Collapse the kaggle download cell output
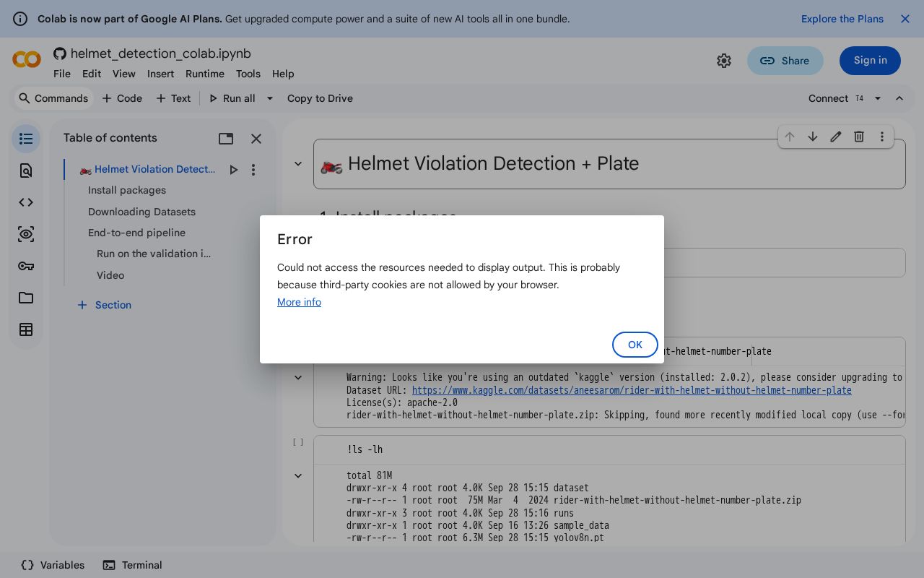Viewport: 924px width, 578px height. click(298, 377)
